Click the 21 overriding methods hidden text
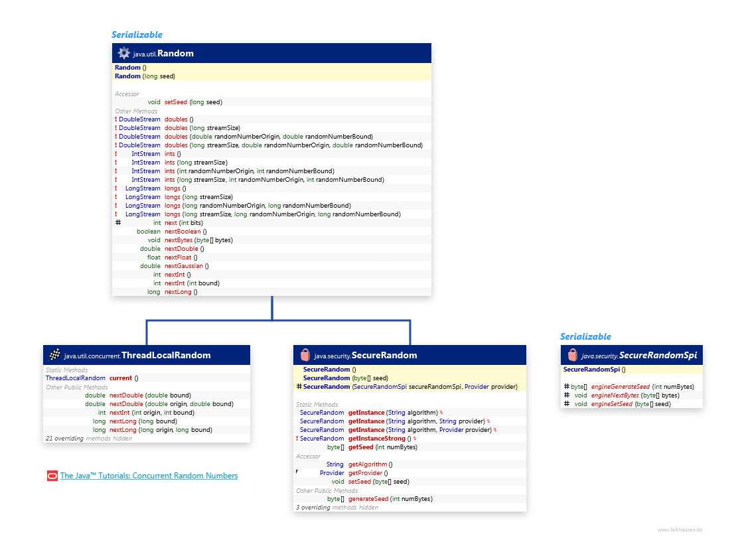The image size is (740, 560). point(89,439)
